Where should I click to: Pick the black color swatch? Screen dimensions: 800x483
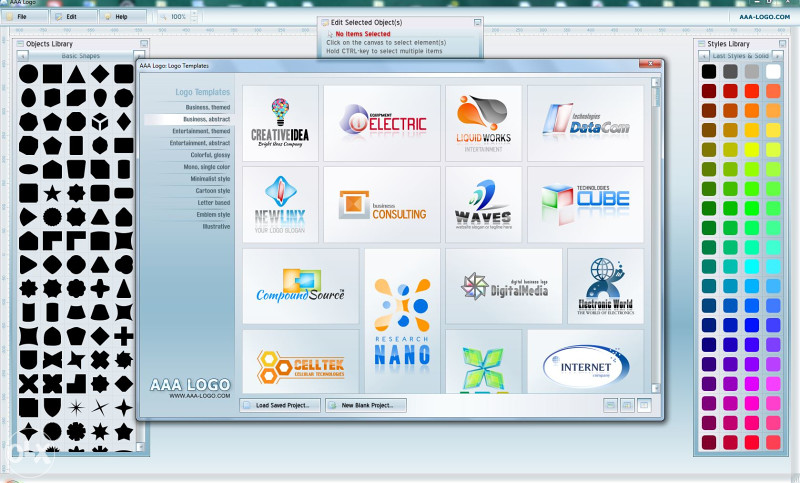pyautogui.click(x=709, y=71)
